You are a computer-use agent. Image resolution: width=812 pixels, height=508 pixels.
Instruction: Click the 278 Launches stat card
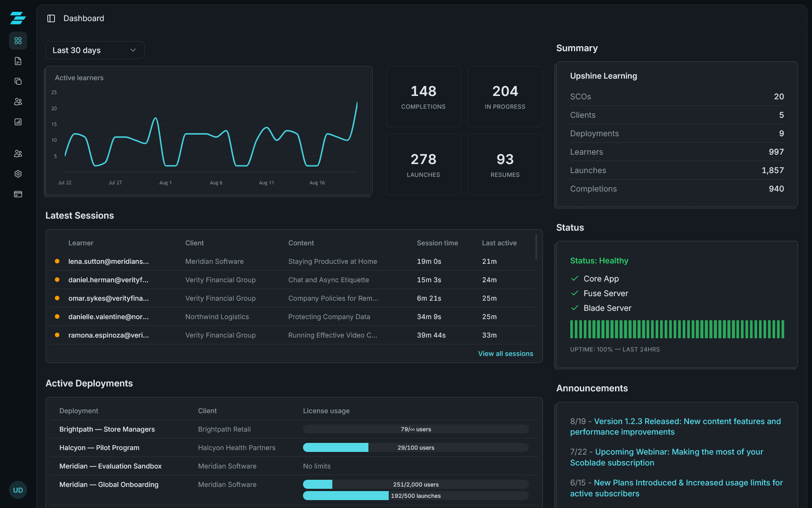click(x=423, y=164)
